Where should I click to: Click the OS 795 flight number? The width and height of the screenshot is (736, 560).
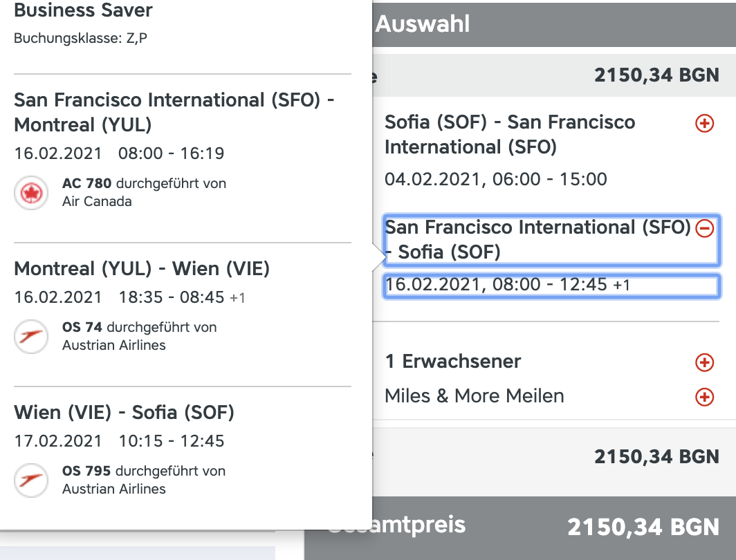[86, 472]
